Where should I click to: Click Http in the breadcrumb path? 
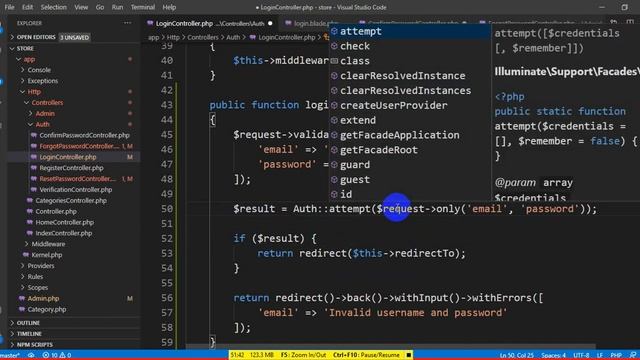click(x=173, y=38)
